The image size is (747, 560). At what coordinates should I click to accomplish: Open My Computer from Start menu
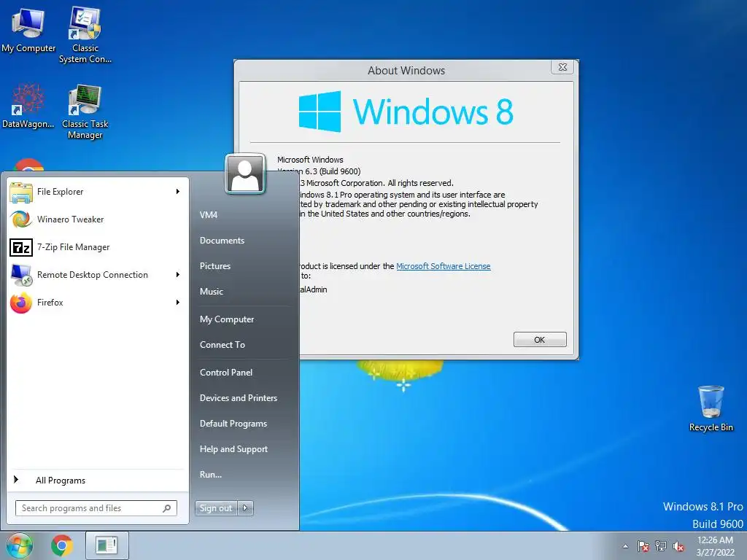point(227,319)
